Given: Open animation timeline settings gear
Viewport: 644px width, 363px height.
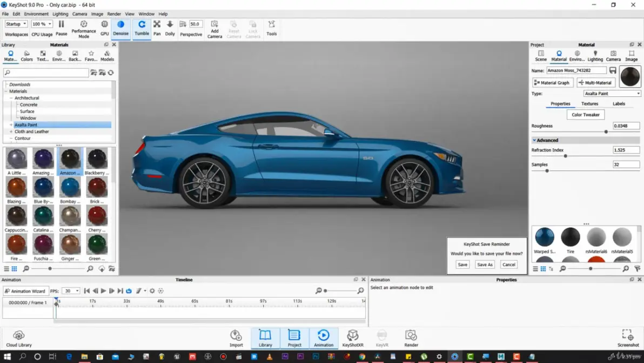Looking at the screenshot, I should [x=152, y=291].
